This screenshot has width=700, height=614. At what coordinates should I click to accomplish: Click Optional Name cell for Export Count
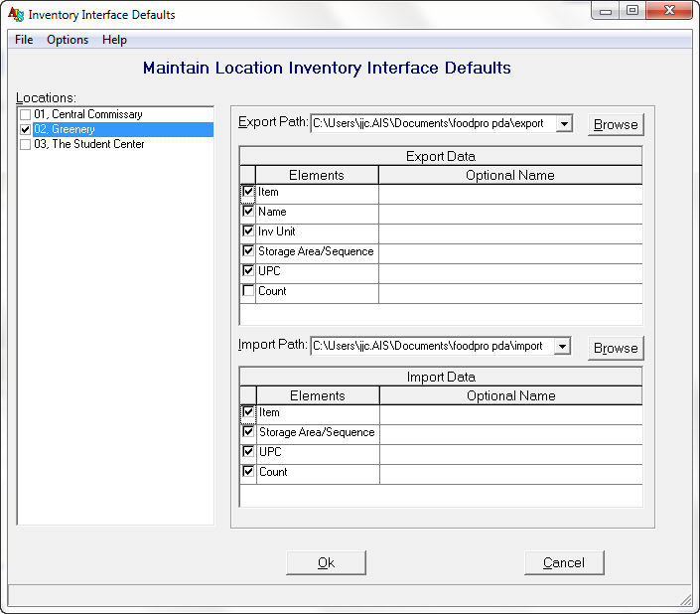pos(510,293)
